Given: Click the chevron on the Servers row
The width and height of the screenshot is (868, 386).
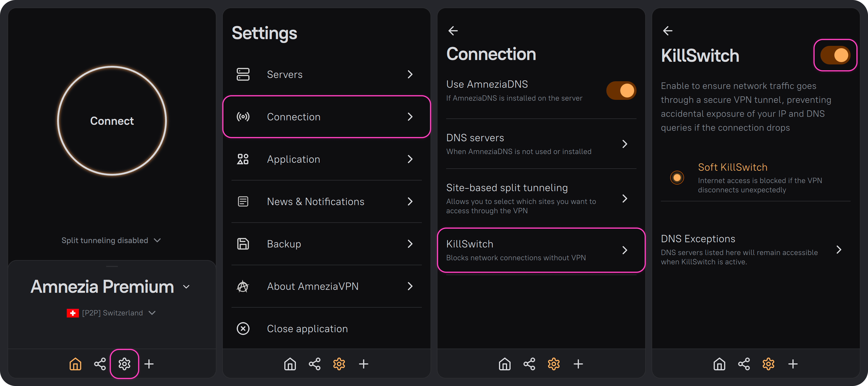Looking at the screenshot, I should 410,74.
